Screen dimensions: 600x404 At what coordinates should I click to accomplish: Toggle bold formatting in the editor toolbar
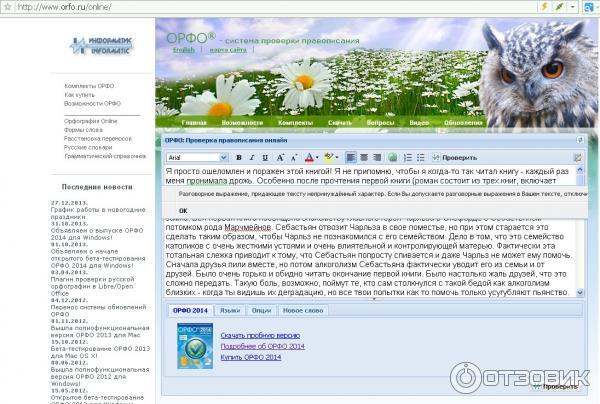[239, 157]
